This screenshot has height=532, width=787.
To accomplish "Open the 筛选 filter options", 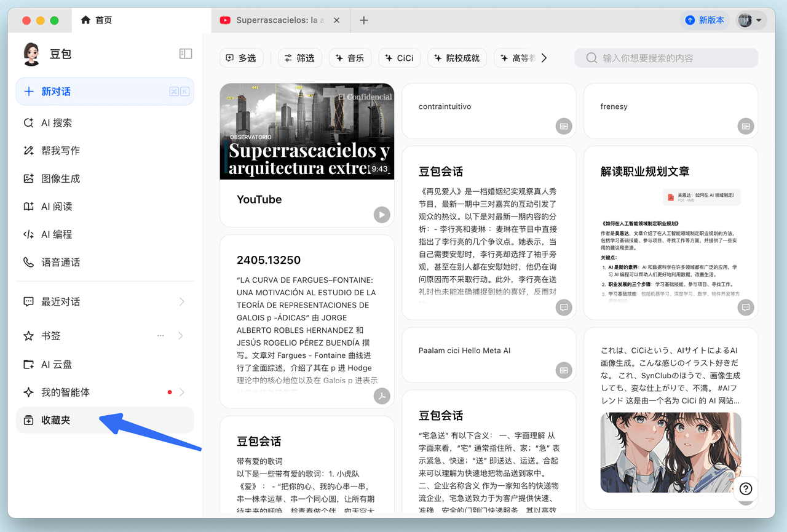I will [x=299, y=58].
